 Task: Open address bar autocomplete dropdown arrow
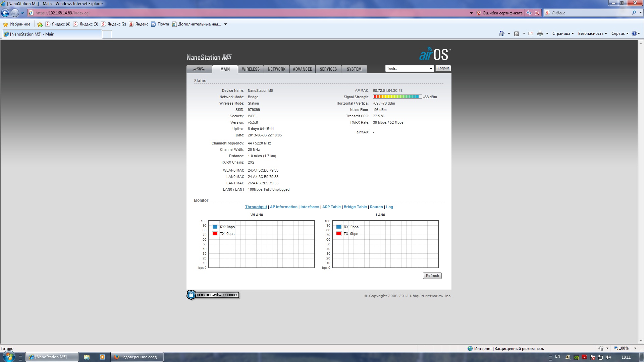click(x=471, y=13)
